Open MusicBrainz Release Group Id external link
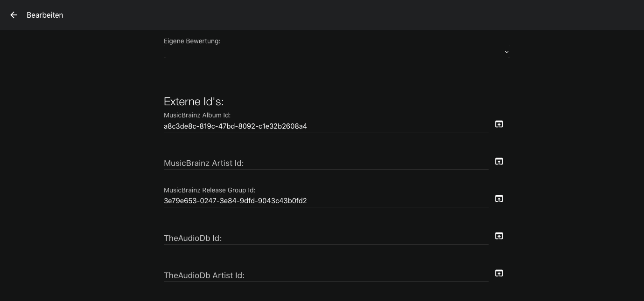Image resolution: width=644 pixels, height=301 pixels. point(499,198)
